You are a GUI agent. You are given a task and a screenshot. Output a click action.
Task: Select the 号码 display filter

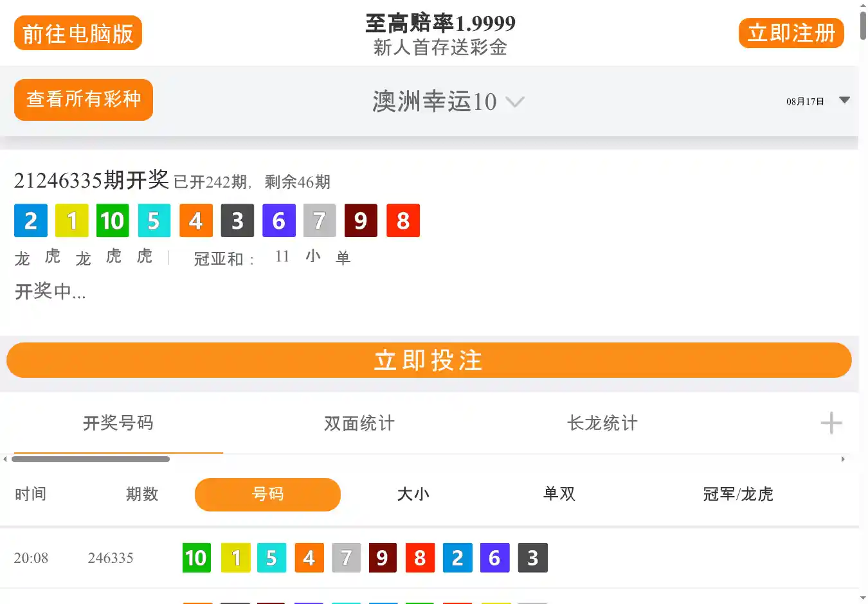pyautogui.click(x=267, y=494)
